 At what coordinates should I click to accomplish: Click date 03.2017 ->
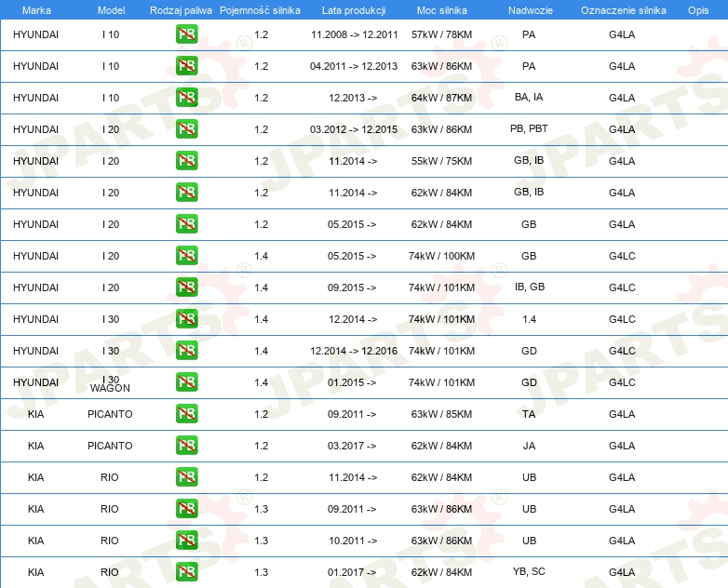(352, 445)
